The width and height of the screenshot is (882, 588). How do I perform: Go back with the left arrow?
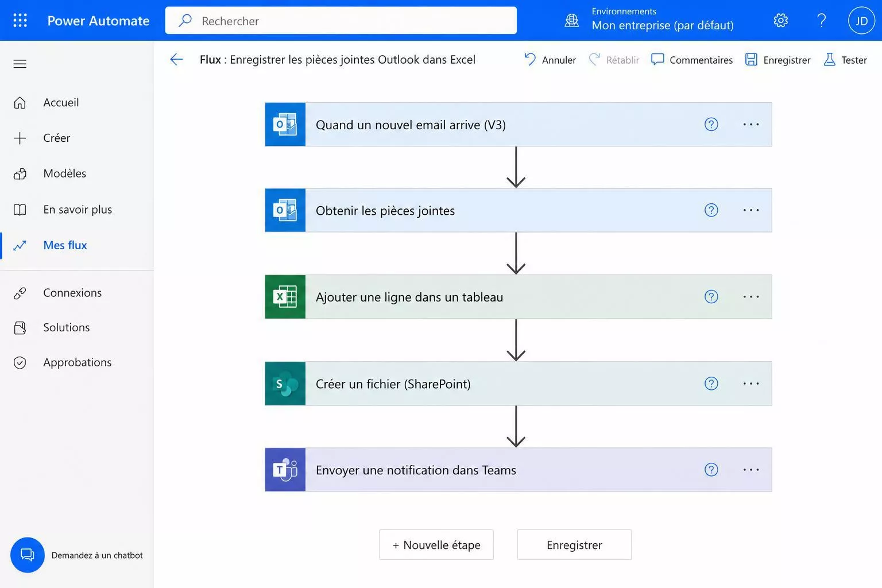[x=176, y=60]
